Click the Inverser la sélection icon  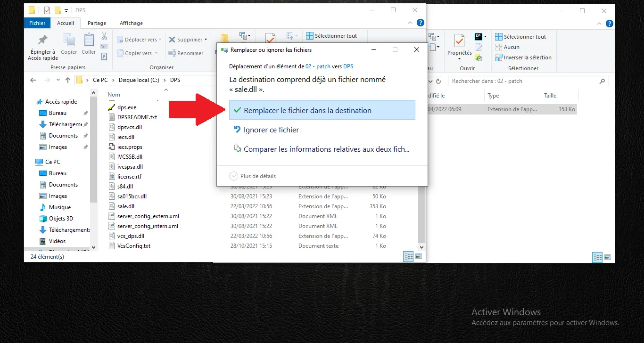pyautogui.click(x=499, y=57)
